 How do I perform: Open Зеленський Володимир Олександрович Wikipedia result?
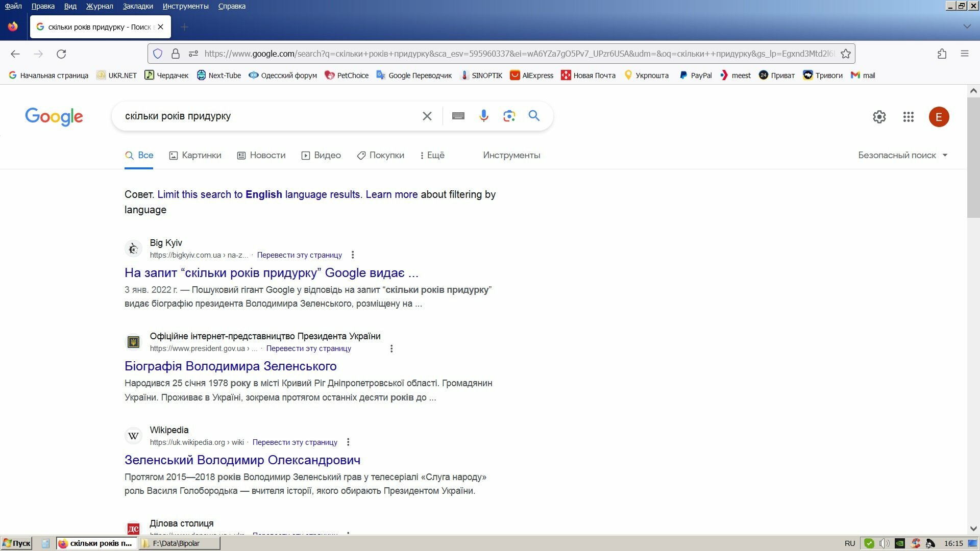242,460
